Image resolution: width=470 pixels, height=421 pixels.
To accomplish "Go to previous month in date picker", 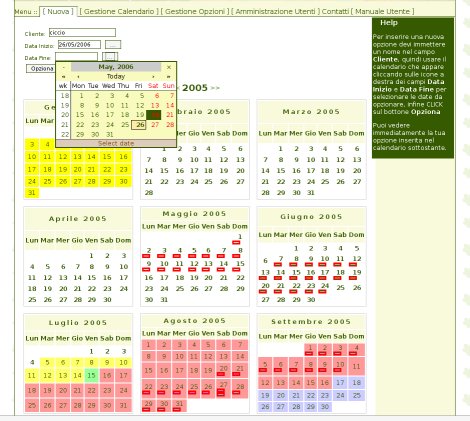I will 78,76.
